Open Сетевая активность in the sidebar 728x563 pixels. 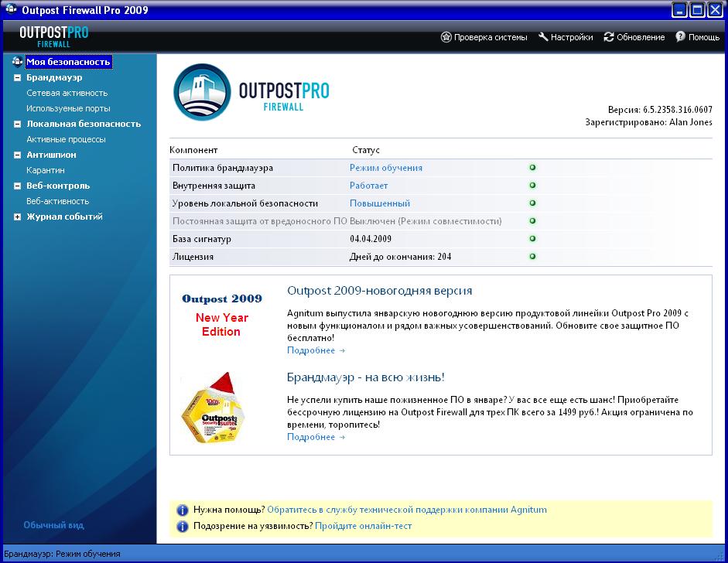point(67,93)
